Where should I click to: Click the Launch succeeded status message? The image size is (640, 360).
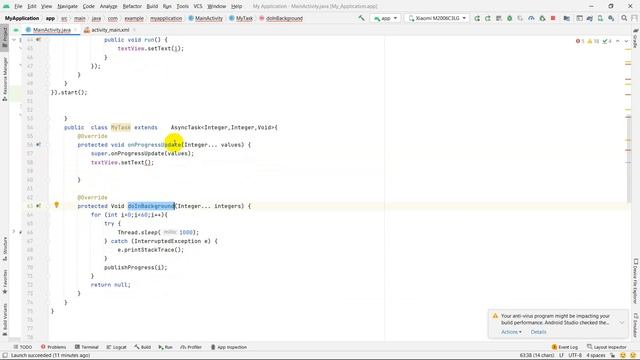coord(51,355)
